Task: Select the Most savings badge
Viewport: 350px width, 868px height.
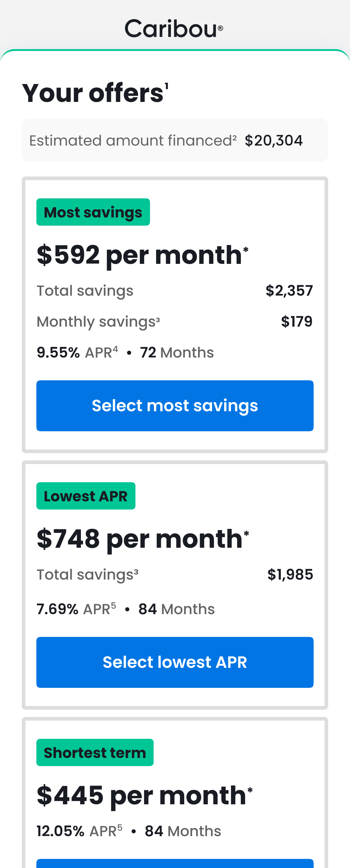Action: click(93, 212)
